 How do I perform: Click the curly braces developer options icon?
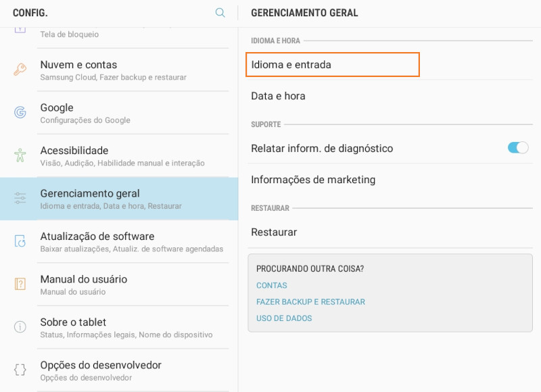(20, 370)
